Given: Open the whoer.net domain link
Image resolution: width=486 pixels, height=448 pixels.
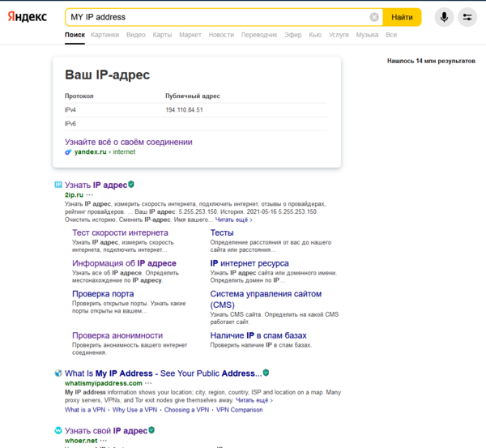Looking at the screenshot, I should [x=81, y=440].
